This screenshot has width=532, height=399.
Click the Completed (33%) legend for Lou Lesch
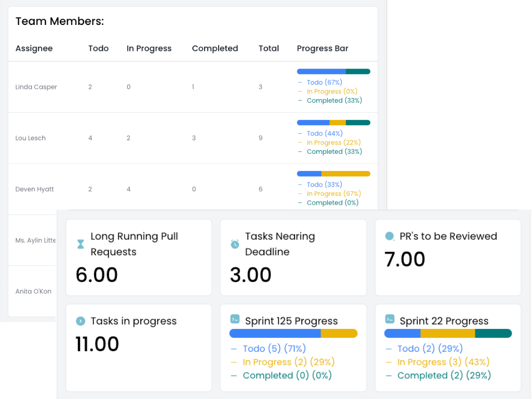pos(334,152)
